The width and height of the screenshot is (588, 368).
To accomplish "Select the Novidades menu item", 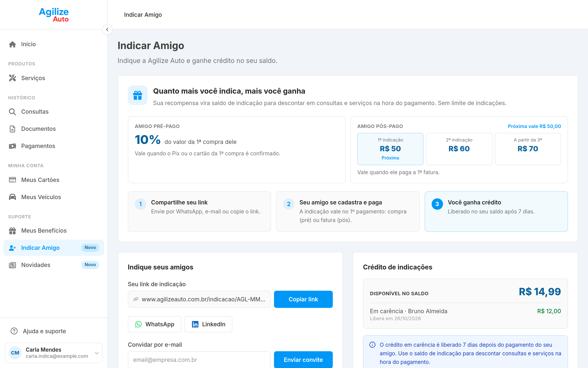I will [54, 265].
